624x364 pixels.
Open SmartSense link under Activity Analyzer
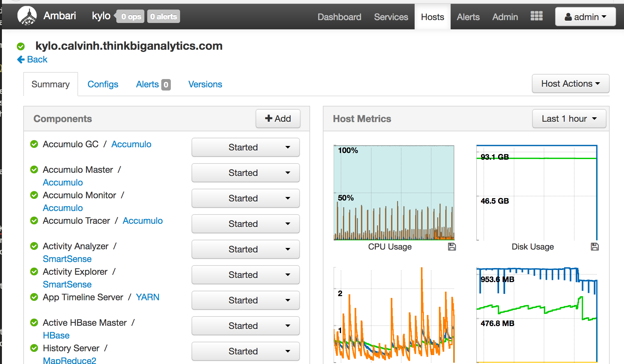click(67, 259)
